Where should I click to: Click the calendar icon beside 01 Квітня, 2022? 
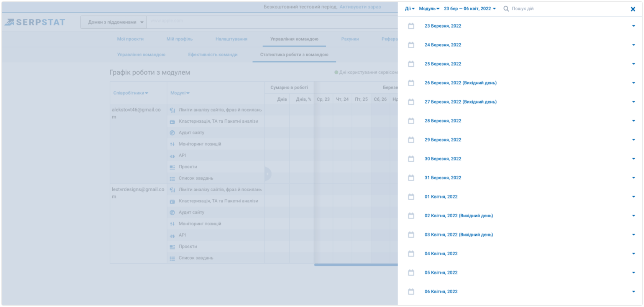click(x=411, y=197)
